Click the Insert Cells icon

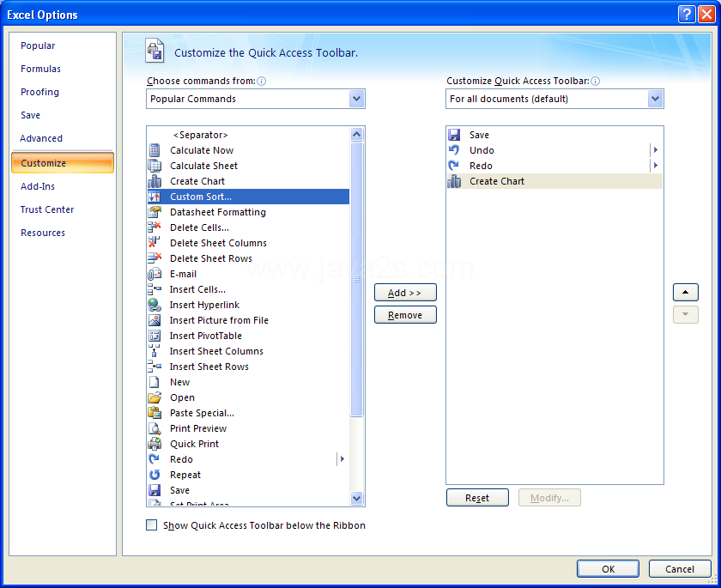154,289
